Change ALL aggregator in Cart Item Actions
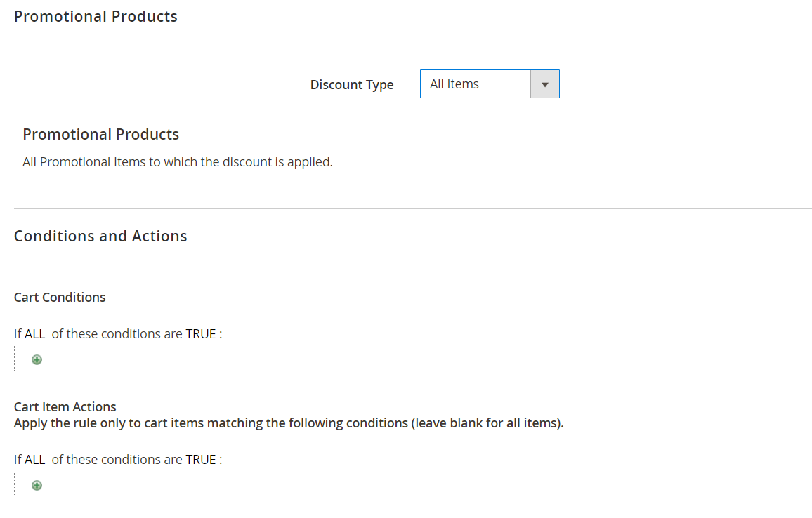812x518 pixels. (x=34, y=460)
